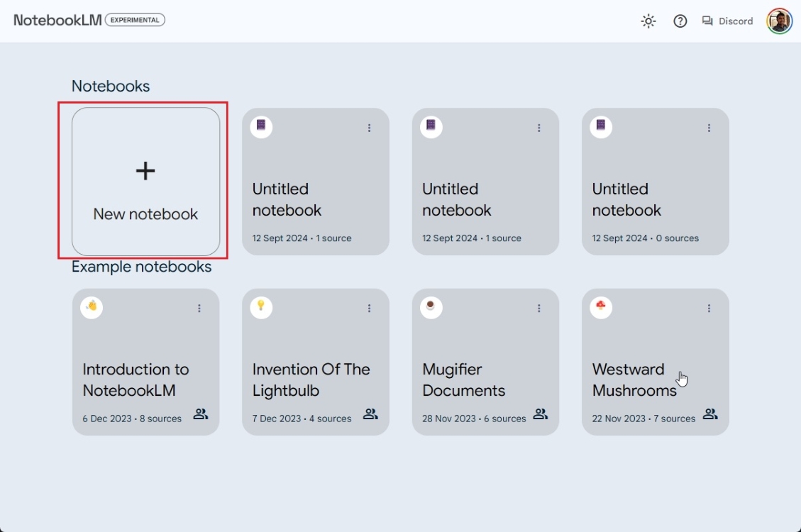Open three-dot menu on Invention Of The Lightbulb
Screen dimensions: 801x532
coord(369,309)
